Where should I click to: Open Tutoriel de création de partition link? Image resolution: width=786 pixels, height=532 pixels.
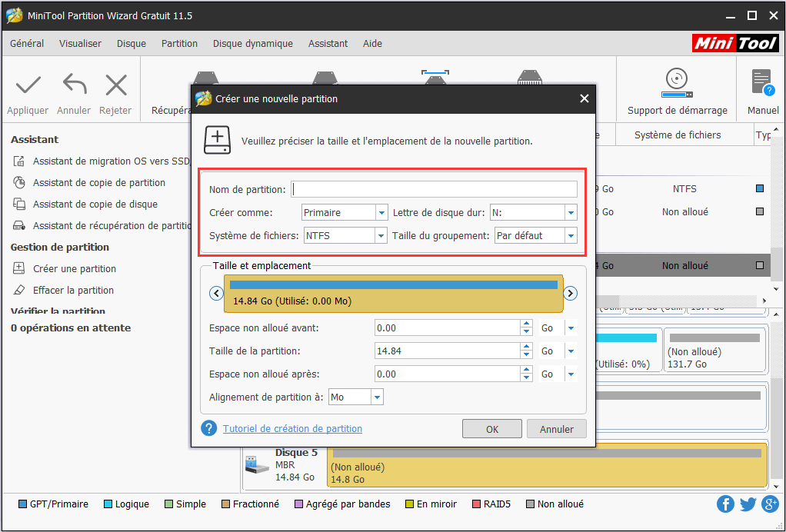coord(292,429)
